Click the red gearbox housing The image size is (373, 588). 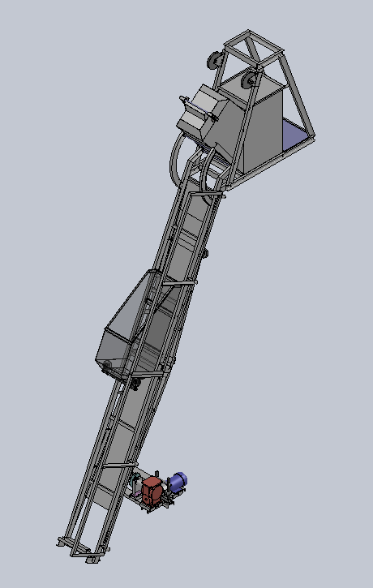click(x=152, y=490)
